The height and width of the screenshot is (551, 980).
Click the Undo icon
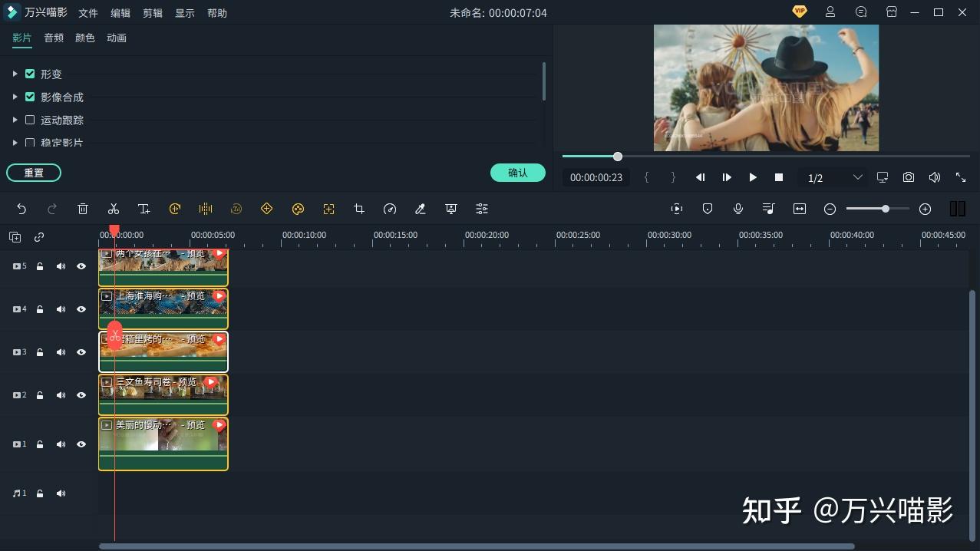click(x=21, y=208)
